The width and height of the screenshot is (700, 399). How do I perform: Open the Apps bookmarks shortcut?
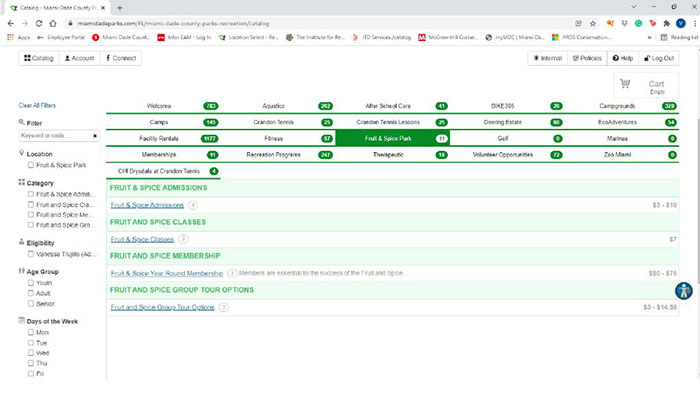click(x=19, y=37)
